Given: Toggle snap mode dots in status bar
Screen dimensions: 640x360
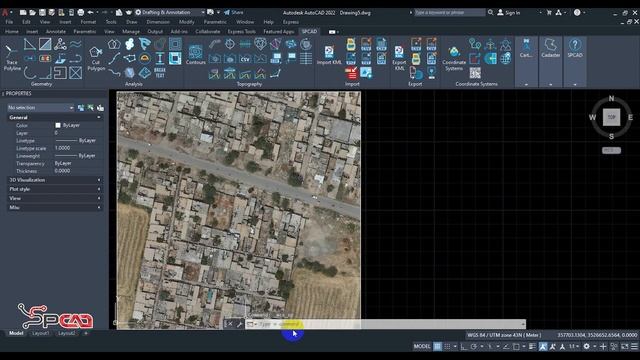Looking at the screenshot, I should pyautogui.click(x=447, y=347).
